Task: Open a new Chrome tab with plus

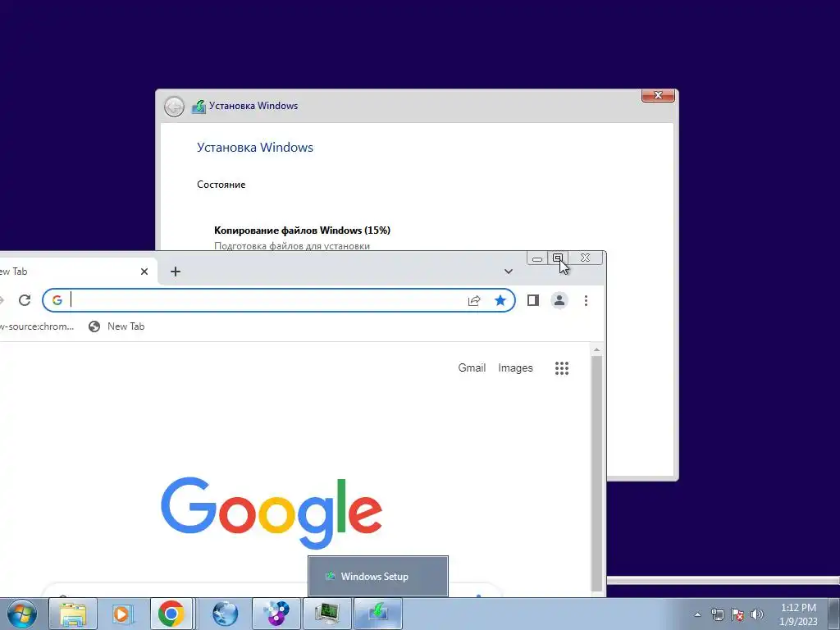Action: 176,272
